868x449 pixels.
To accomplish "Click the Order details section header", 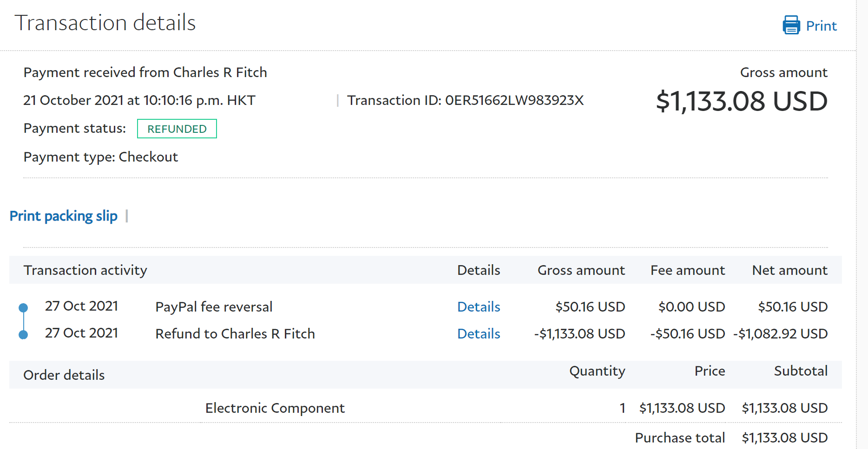I will [x=64, y=375].
